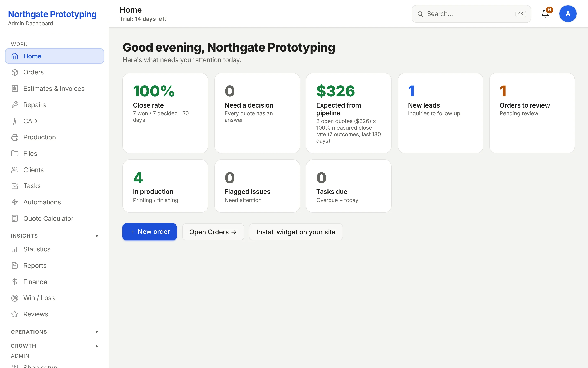Open the notifications bell
Viewport: 588px width, 368px height.
point(545,14)
